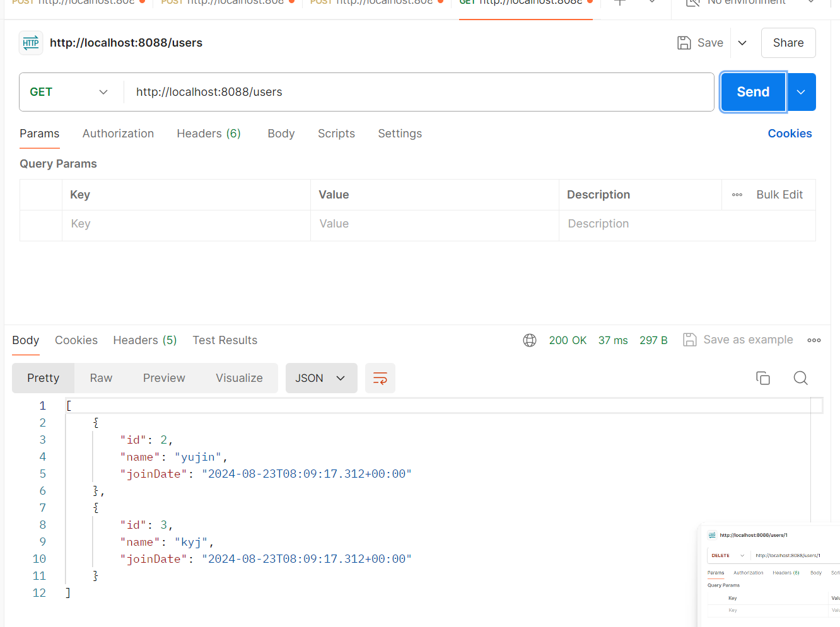Open the Save options dropdown arrow
The image size is (840, 627).
742,43
